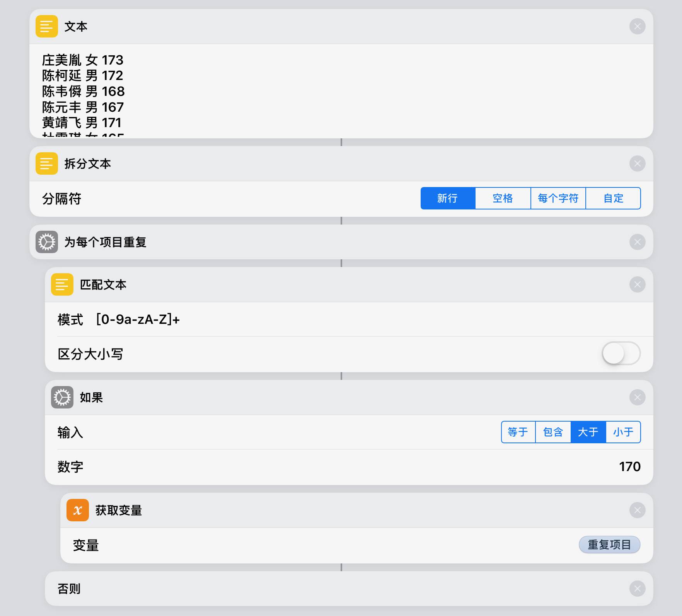This screenshot has height=616, width=682.
Task: Choose 每个字符 separator option
Action: point(558,198)
